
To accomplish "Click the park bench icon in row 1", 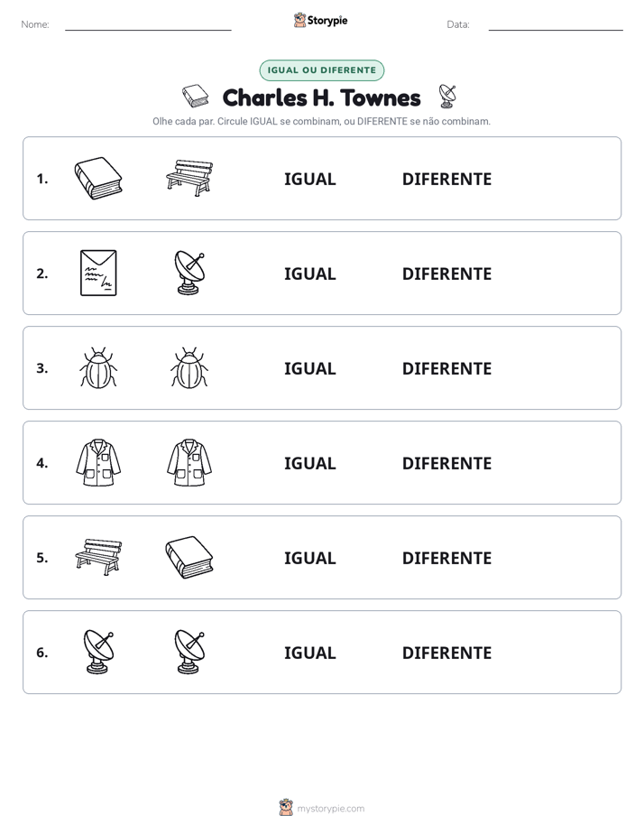I will pos(189,178).
